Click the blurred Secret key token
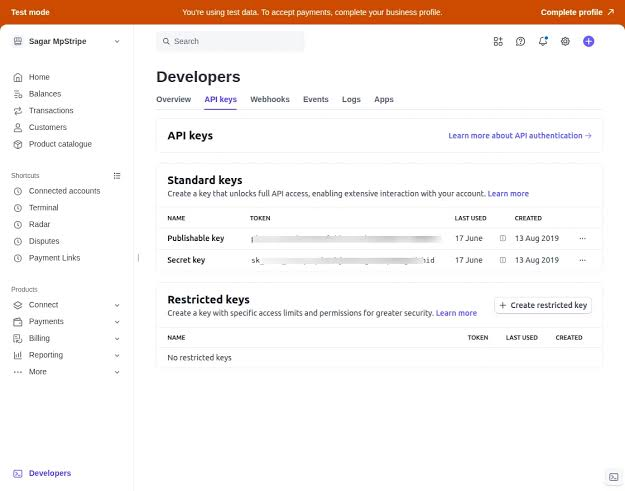 (343, 260)
